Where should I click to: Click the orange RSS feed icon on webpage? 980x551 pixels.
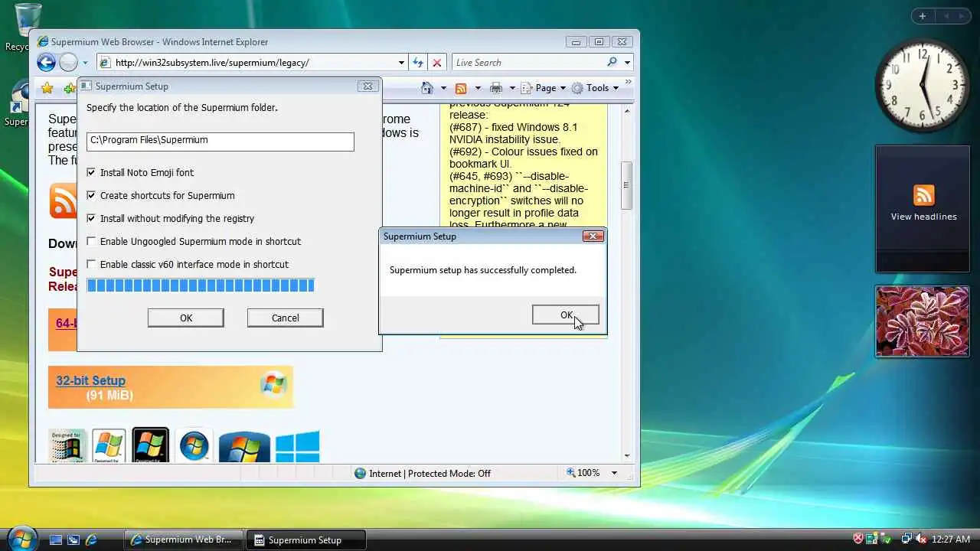(x=63, y=201)
